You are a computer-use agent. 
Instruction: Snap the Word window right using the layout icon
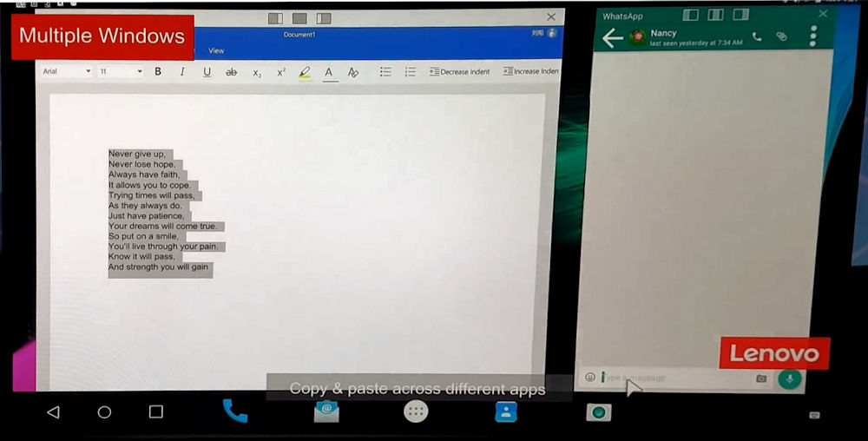point(325,18)
